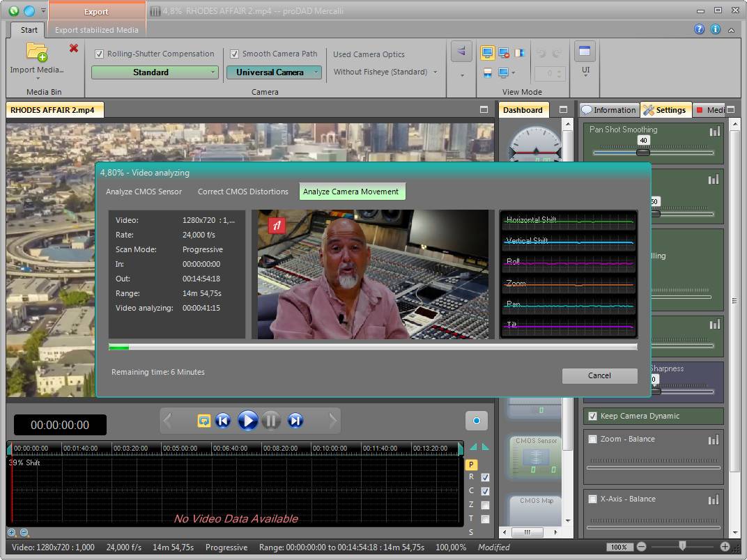Enable Zoom - Balance checkbox
This screenshot has height=560, width=747.
pos(592,439)
